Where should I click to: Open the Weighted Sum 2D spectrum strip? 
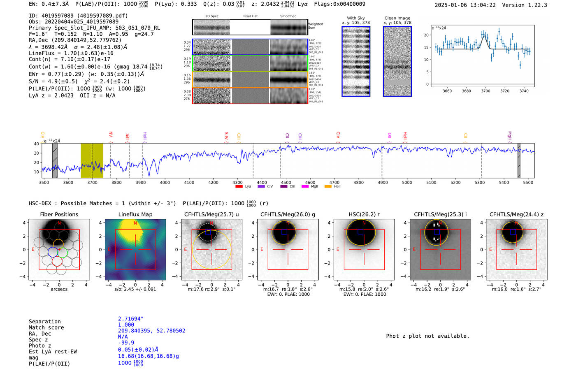250,27
